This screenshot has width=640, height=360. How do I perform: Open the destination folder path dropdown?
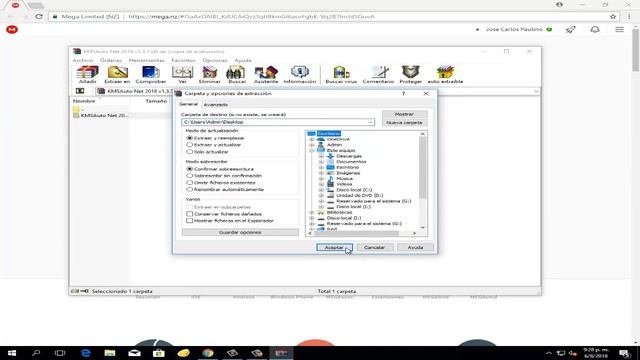tap(370, 122)
